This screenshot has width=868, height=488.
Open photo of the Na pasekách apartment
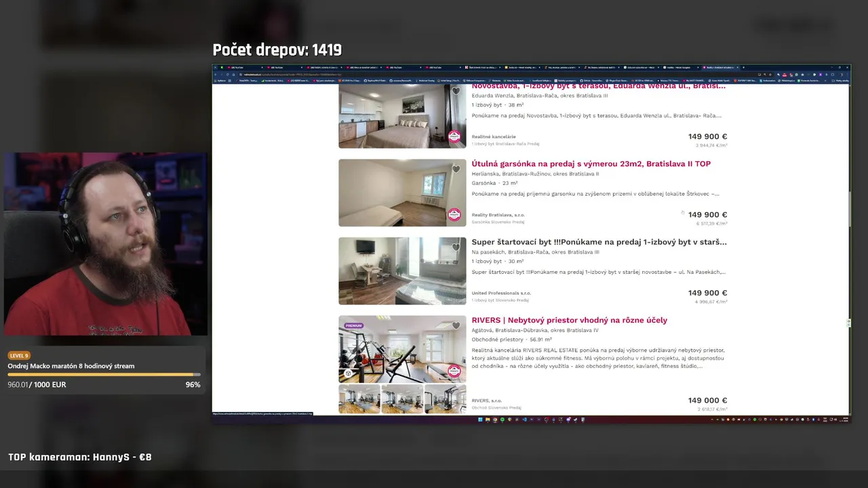402,270
